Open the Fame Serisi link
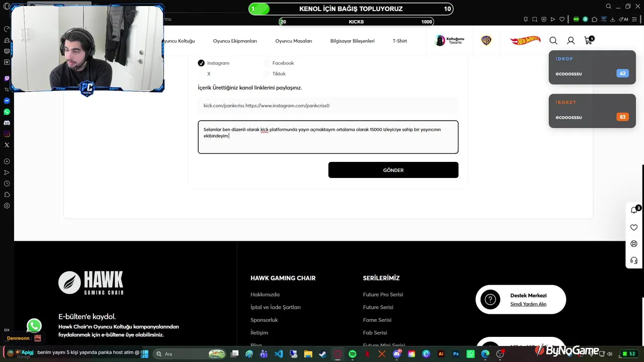Image resolution: width=644 pixels, height=362 pixels. pos(377,320)
